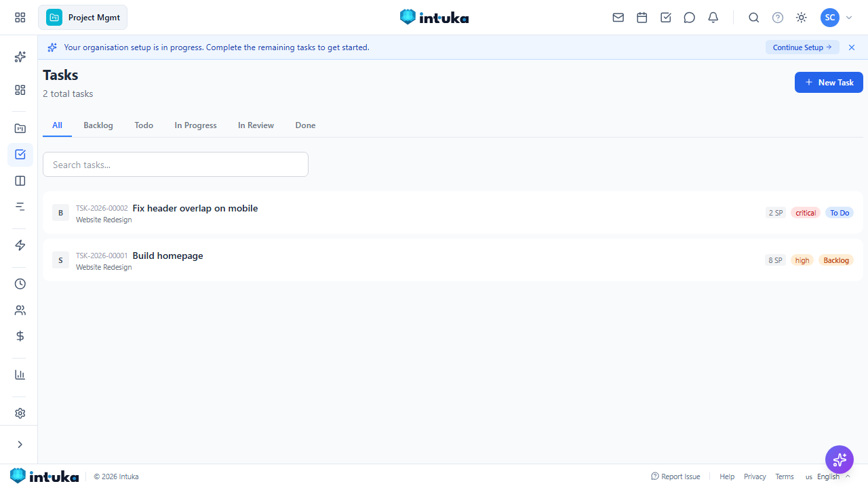Open board columns icon in sidebar
This screenshot has height=488, width=868.
[20, 181]
